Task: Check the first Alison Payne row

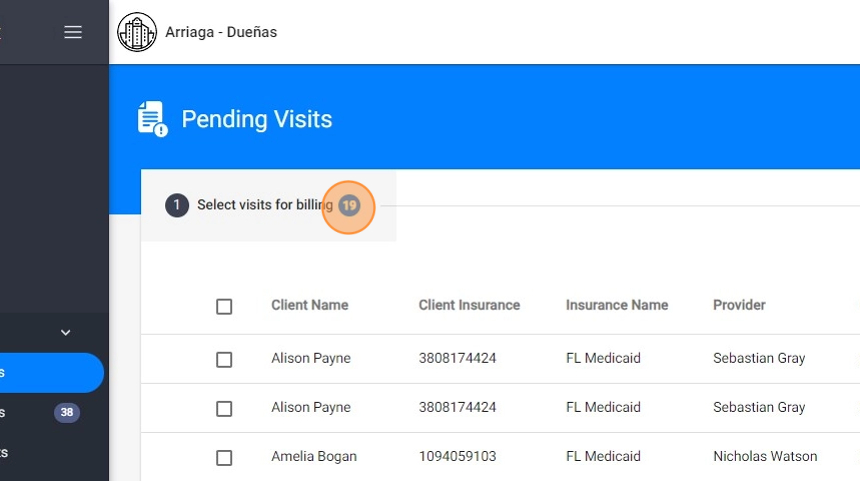Action: coord(224,359)
